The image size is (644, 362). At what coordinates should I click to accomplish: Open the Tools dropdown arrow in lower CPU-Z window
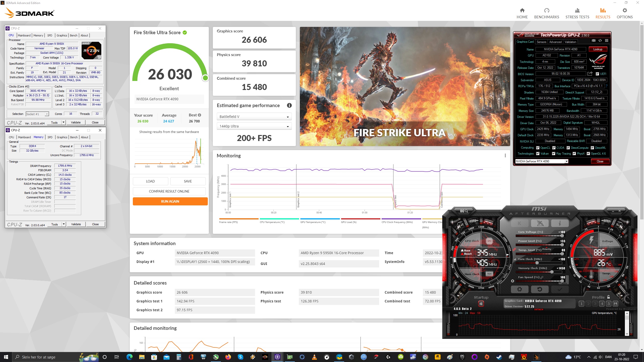[x=64, y=224]
